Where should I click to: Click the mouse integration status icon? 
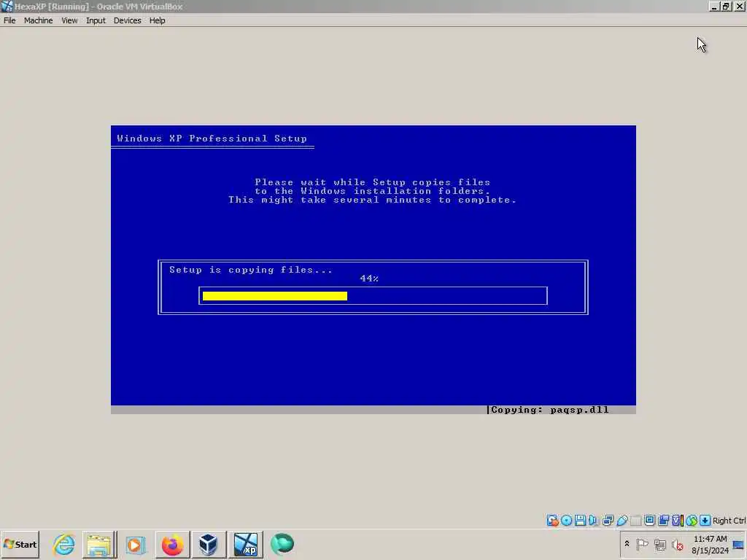click(x=692, y=521)
